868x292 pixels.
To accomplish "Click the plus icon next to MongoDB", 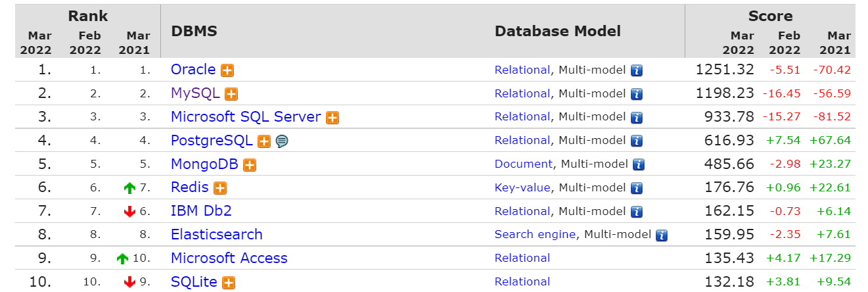I will [250, 164].
